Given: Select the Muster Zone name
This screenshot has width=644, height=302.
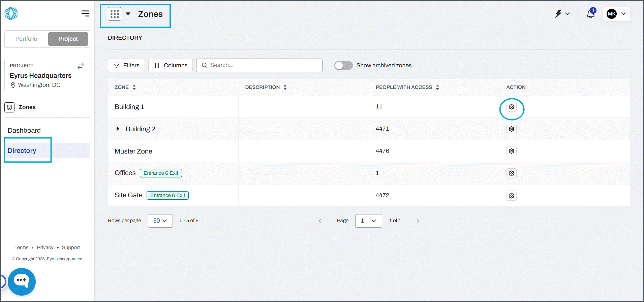Looking at the screenshot, I should 133,151.
